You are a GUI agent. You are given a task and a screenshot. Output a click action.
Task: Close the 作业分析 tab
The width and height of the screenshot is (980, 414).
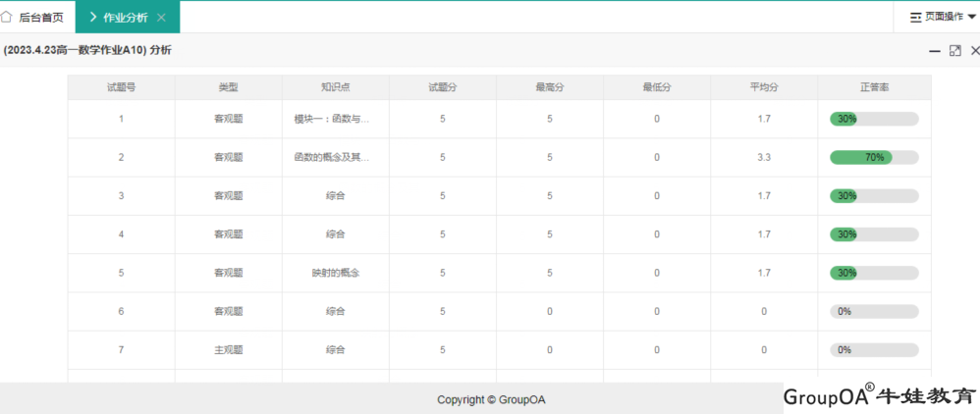coord(161,18)
